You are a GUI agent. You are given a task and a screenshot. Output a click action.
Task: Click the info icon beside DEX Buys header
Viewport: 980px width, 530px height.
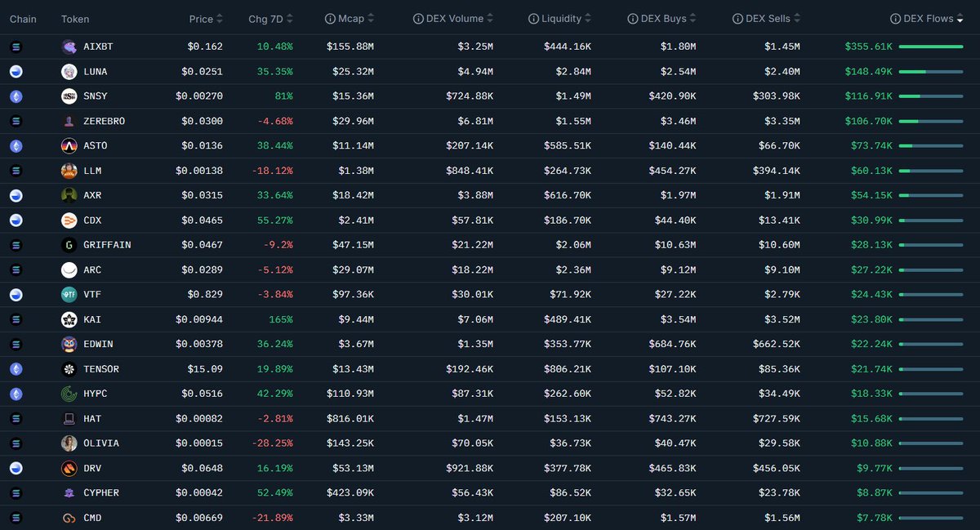[632, 19]
